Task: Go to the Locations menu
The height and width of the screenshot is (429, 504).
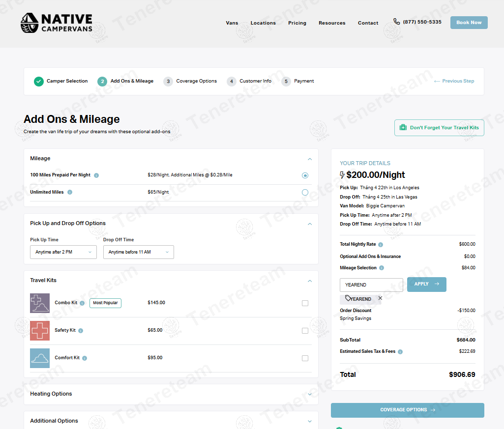Action: click(263, 23)
